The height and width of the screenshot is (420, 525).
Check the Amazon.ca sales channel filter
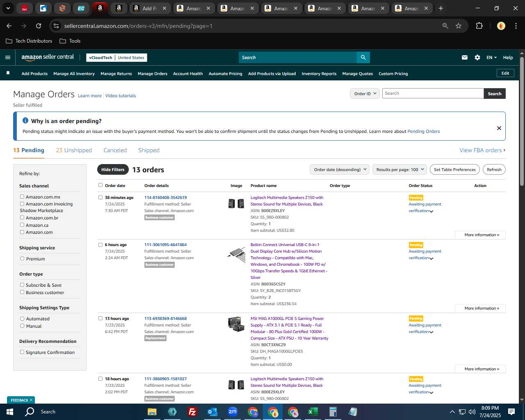point(22,225)
